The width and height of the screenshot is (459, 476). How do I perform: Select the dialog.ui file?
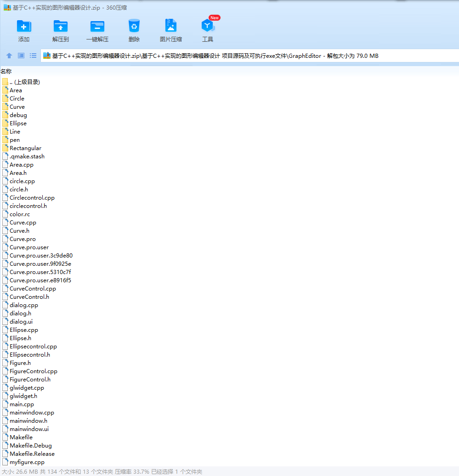point(17,322)
